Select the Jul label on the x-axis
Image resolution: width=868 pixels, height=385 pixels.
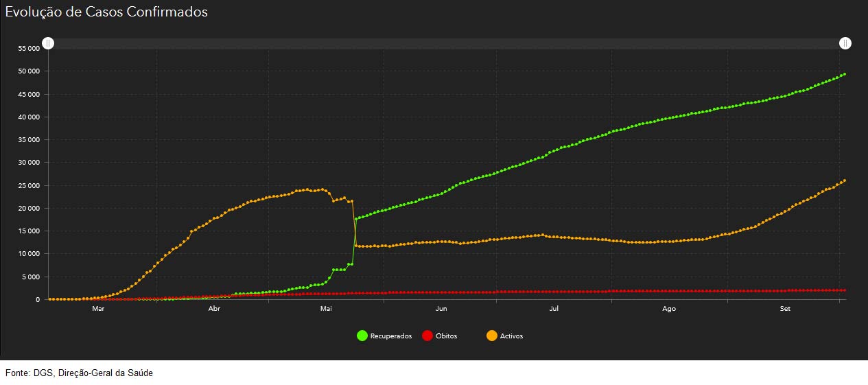coord(553,309)
